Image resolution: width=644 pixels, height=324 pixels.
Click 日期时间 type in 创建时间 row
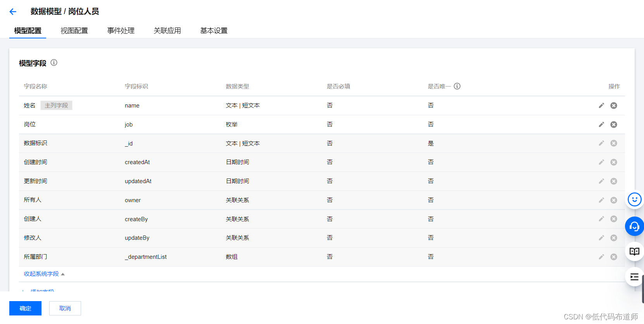coord(238,162)
